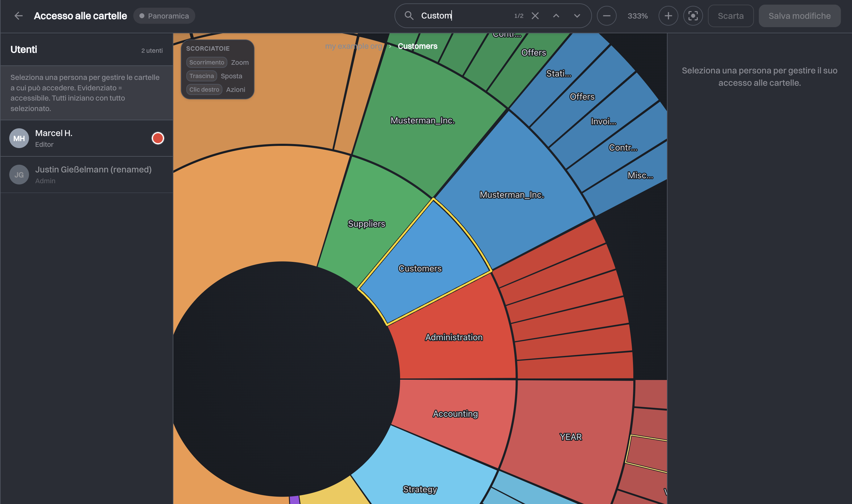Click the Customers breadcrumb item
This screenshot has width=852, height=504.
(x=417, y=46)
